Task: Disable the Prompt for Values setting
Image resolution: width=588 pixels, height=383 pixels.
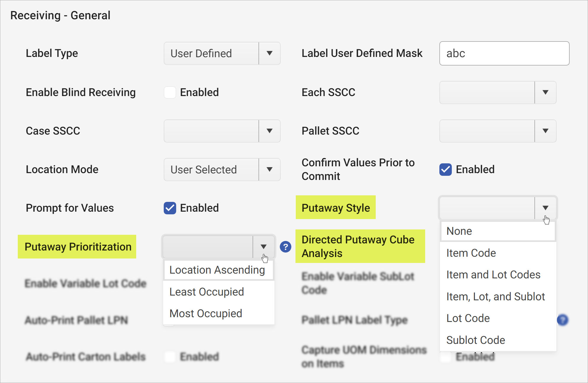Action: point(170,208)
